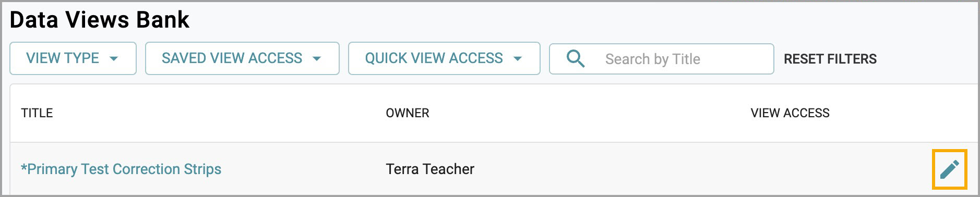Click the SAVED VIEW ACCESS caret arrow
Viewport: 980px width, 197px height.
317,59
